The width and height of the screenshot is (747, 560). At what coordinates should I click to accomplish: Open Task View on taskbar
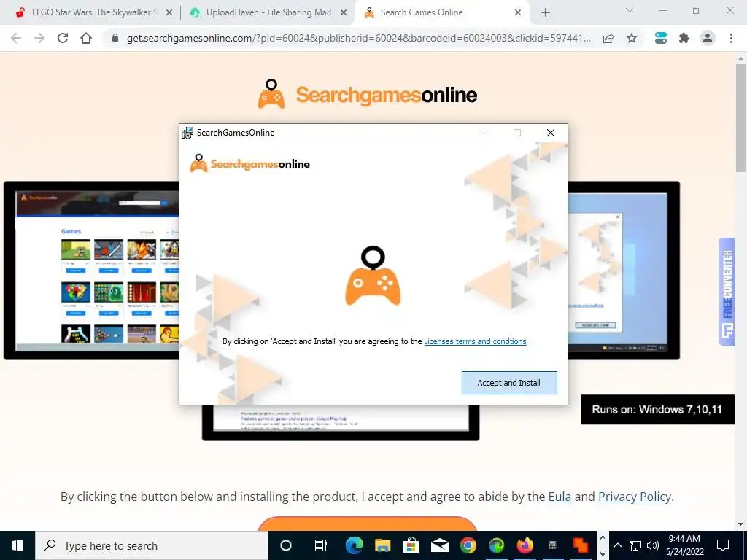point(321,545)
